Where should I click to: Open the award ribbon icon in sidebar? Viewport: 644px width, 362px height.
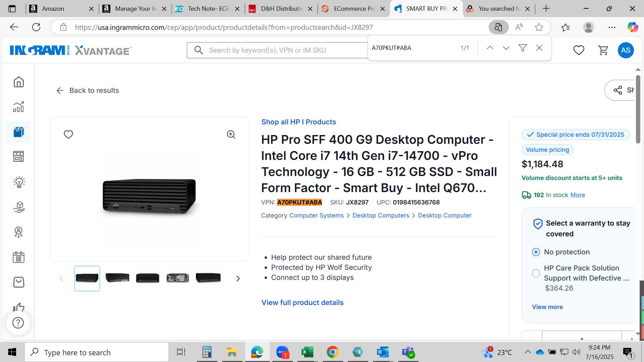18,232
